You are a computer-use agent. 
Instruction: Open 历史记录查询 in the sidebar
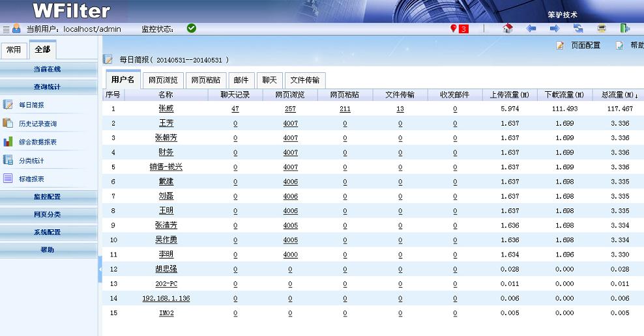(37, 124)
